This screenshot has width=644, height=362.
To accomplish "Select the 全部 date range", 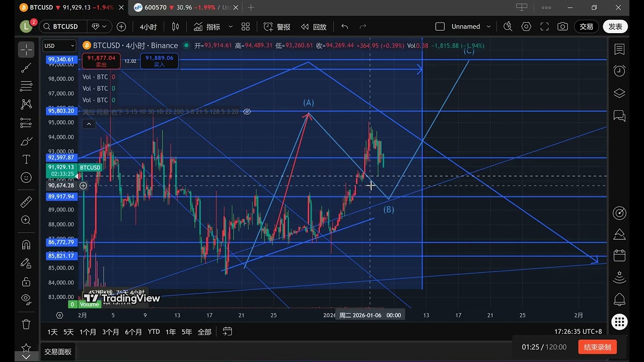I will pyautogui.click(x=204, y=332).
